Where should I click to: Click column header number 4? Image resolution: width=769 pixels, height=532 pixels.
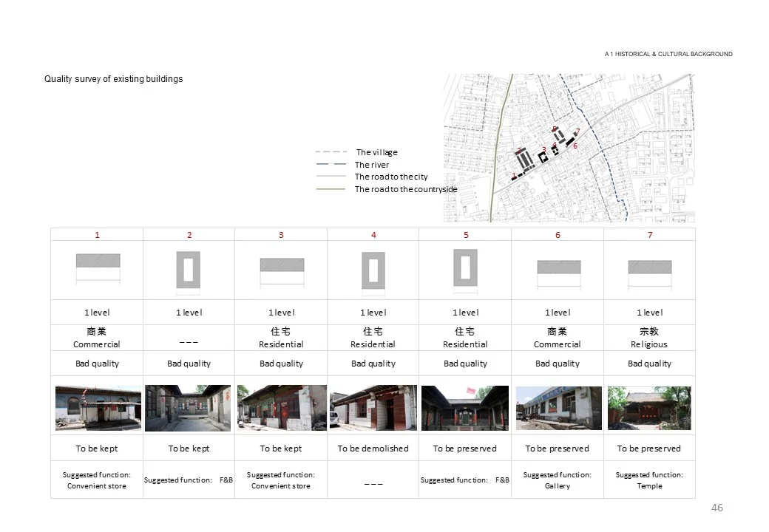[373, 235]
